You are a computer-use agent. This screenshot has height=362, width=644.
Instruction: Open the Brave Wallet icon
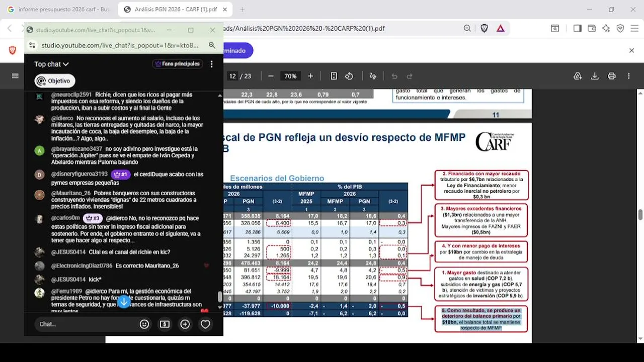tap(592, 28)
